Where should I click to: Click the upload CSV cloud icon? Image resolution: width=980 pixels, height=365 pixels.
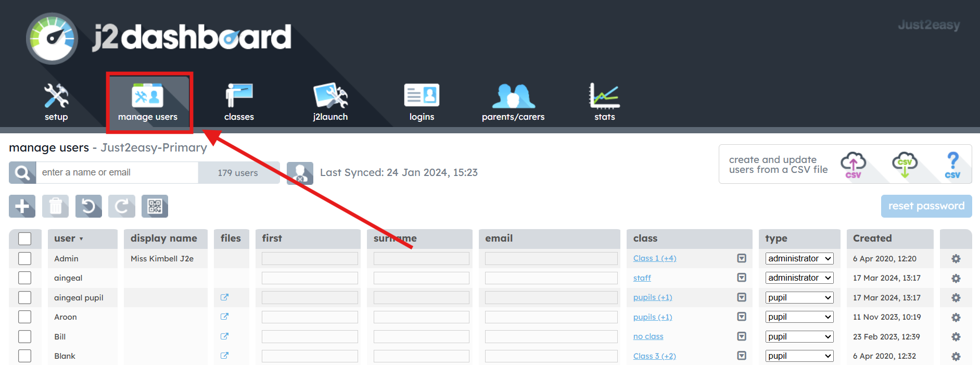pyautogui.click(x=854, y=165)
